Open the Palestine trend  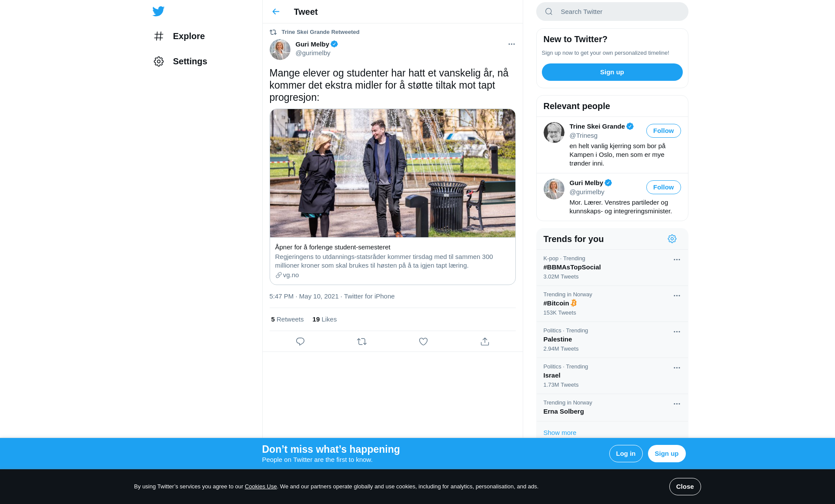pyautogui.click(x=612, y=340)
